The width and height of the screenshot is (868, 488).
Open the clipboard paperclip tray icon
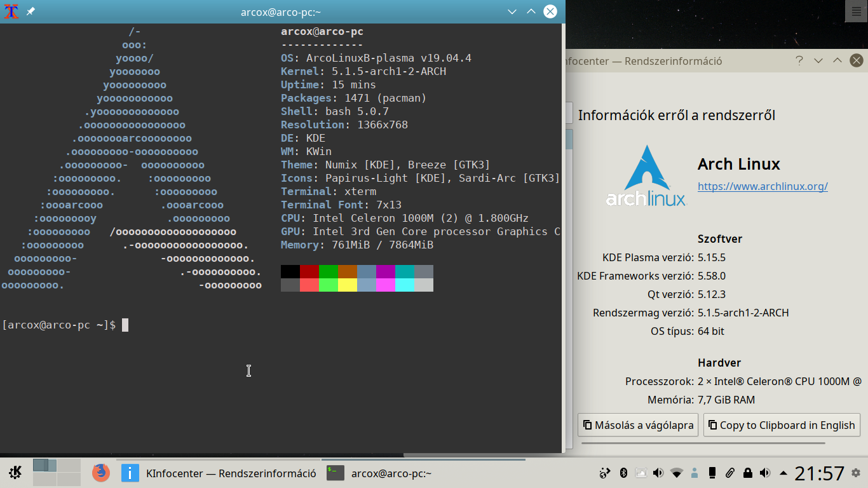pos(730,473)
